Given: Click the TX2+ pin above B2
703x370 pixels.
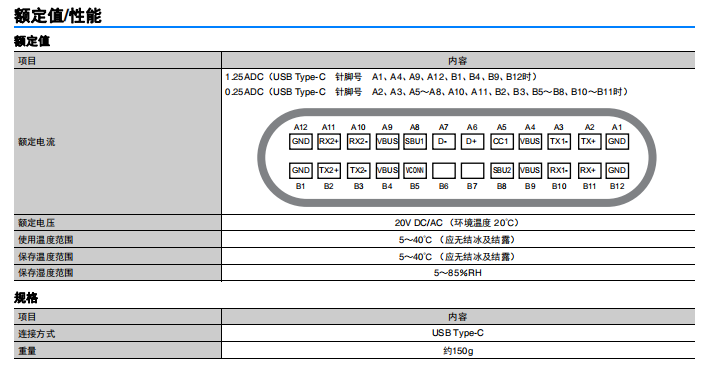Looking at the screenshot, I should 329,170.
